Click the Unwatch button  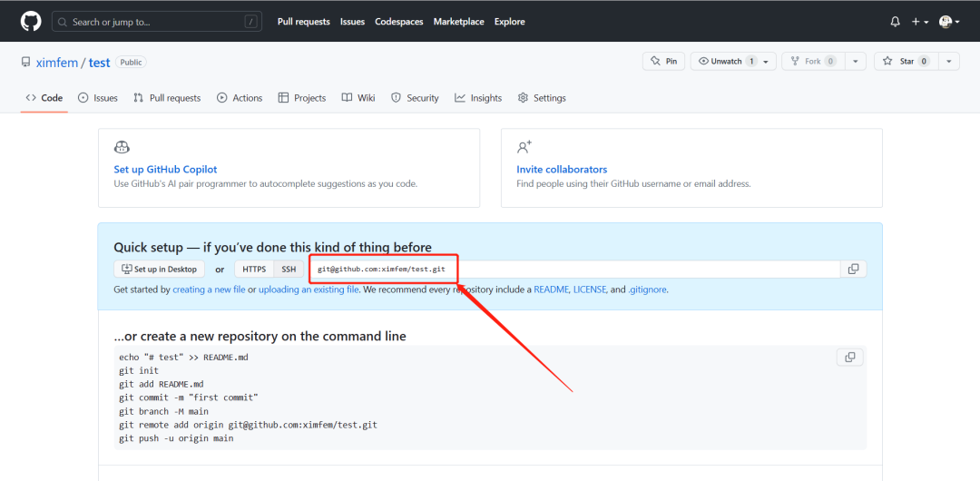pyautogui.click(x=733, y=62)
